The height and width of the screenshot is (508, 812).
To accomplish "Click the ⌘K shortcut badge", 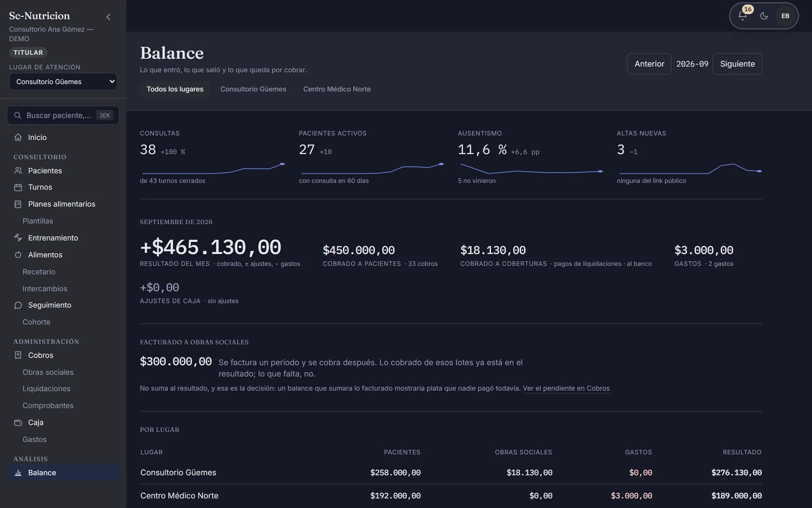I will click(104, 115).
